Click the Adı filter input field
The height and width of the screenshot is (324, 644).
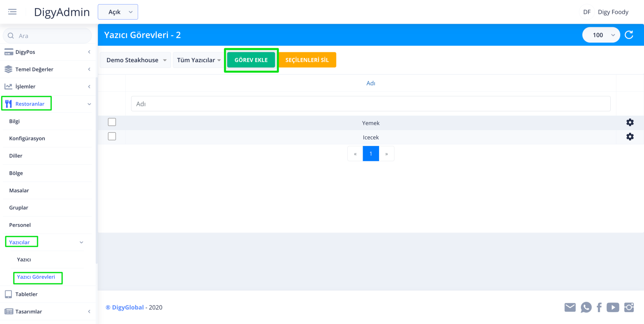coord(370,104)
